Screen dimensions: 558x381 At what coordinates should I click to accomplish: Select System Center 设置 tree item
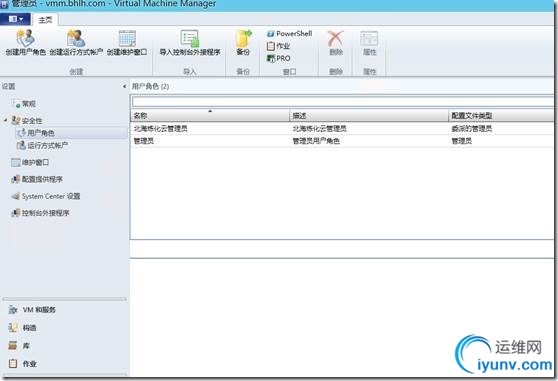click(51, 196)
